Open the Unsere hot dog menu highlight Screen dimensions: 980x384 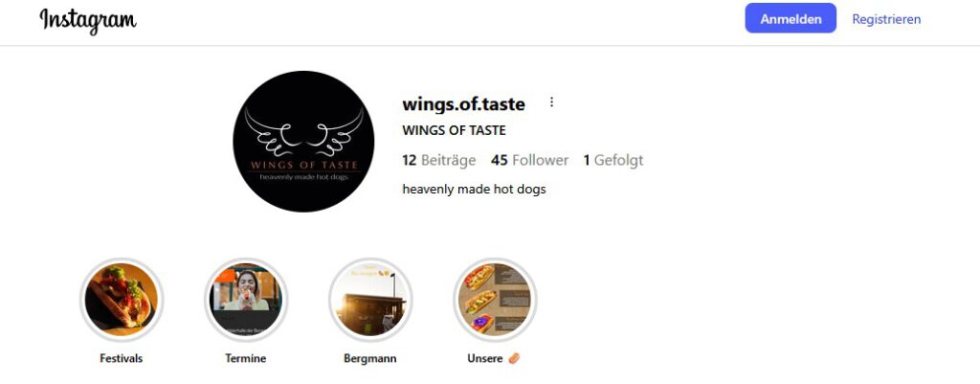pyautogui.click(x=495, y=300)
